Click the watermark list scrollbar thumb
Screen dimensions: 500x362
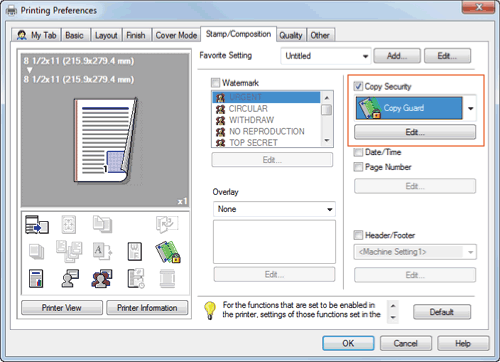click(x=327, y=110)
